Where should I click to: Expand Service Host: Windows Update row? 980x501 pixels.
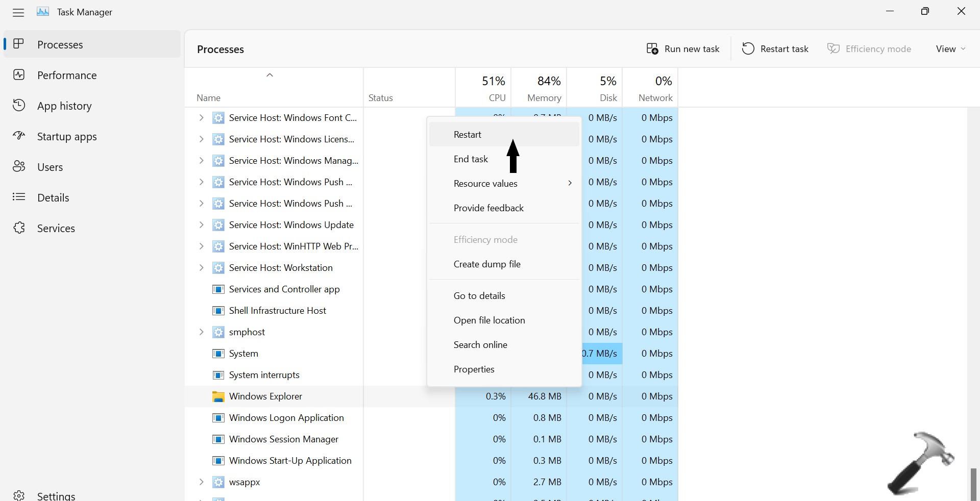point(201,225)
